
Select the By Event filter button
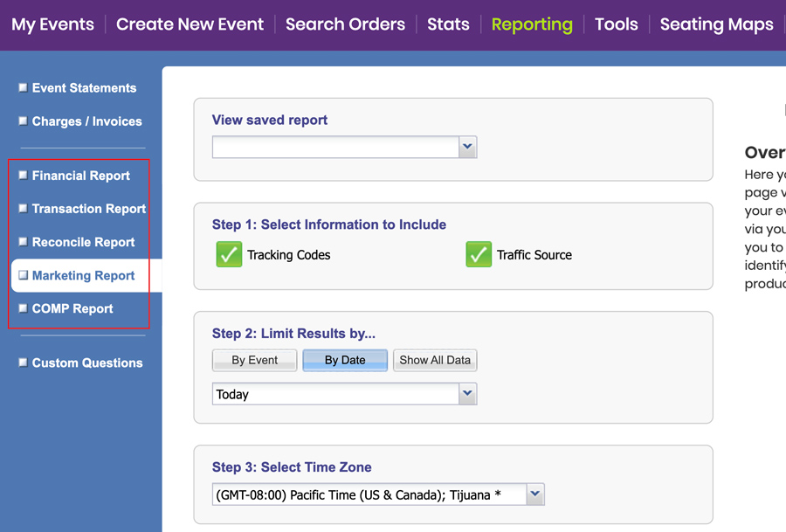[x=254, y=360]
